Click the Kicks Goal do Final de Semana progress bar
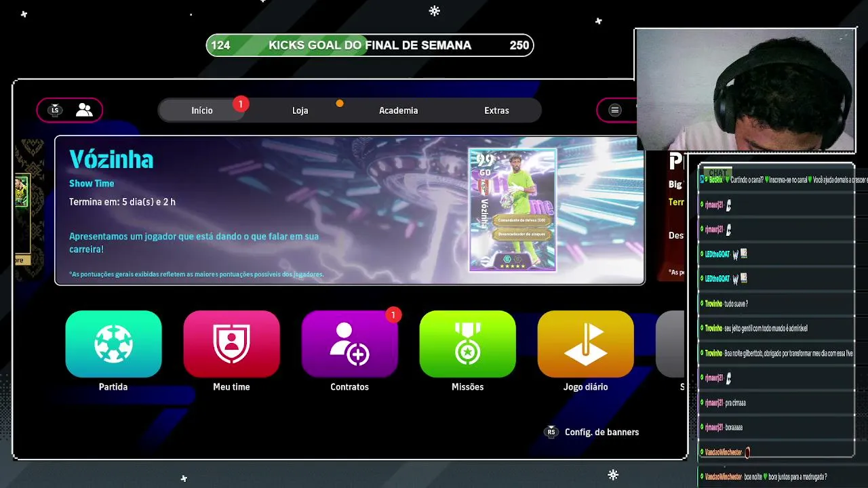Viewport: 868px width, 488px height. point(370,45)
